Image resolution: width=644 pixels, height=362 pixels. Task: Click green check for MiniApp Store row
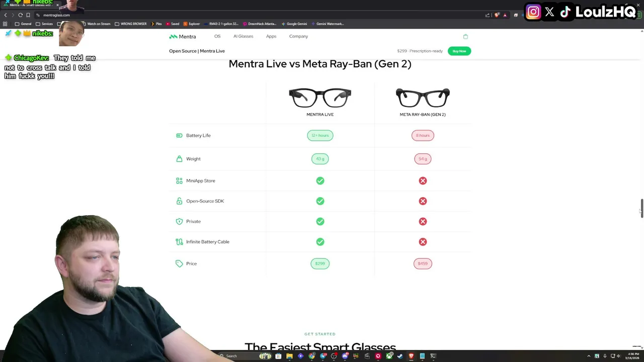pyautogui.click(x=320, y=180)
